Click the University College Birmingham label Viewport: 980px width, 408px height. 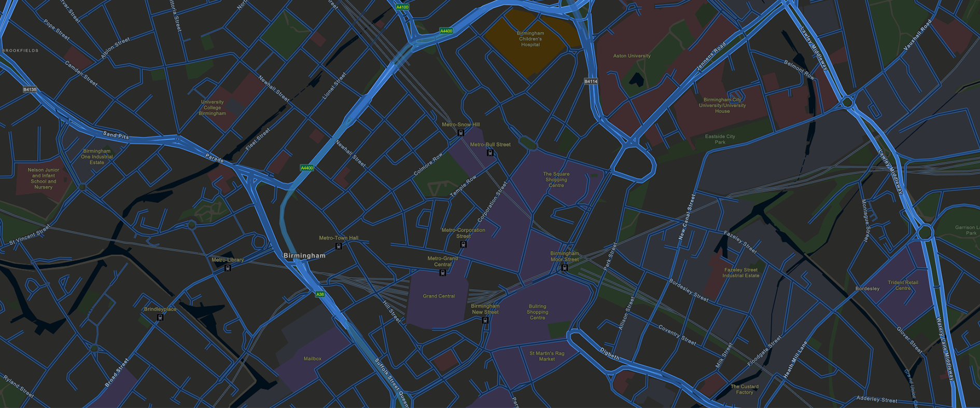(x=213, y=107)
